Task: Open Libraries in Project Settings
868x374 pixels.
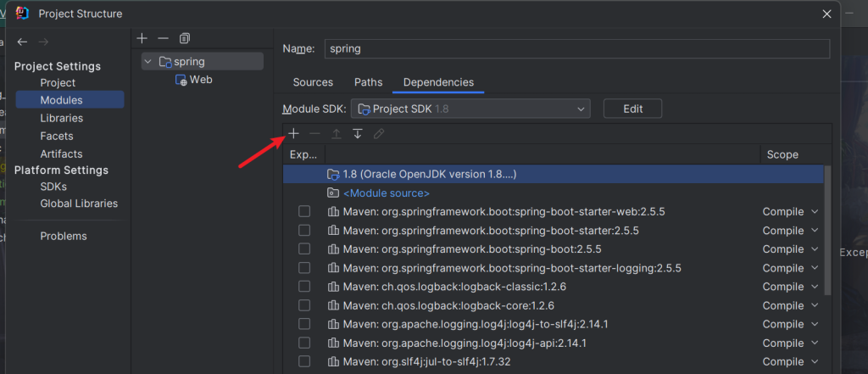Action: (x=61, y=118)
